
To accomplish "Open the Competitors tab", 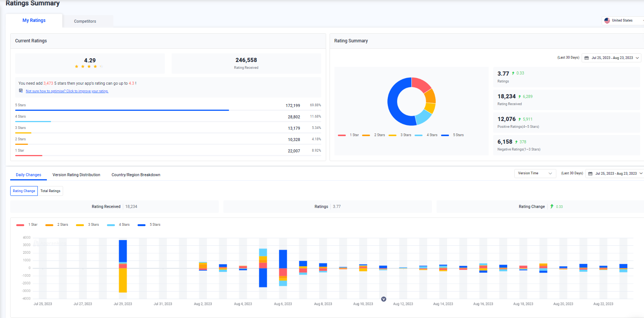I will pos(85,21).
